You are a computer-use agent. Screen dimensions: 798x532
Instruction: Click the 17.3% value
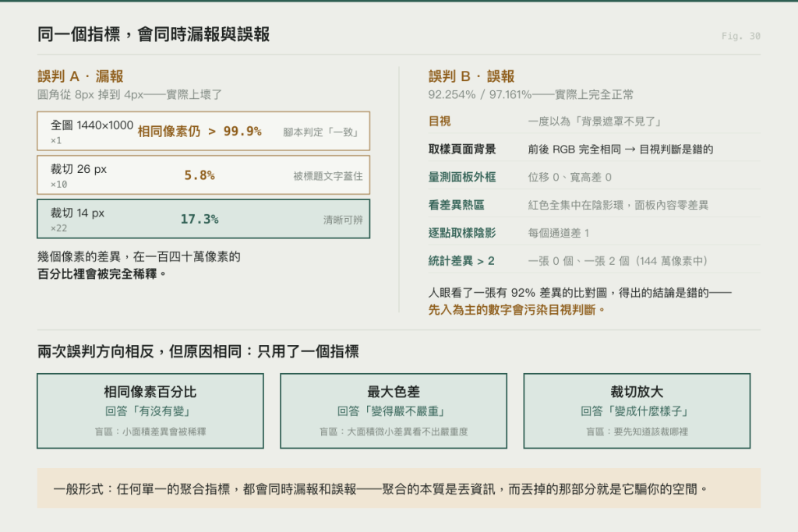(x=199, y=219)
